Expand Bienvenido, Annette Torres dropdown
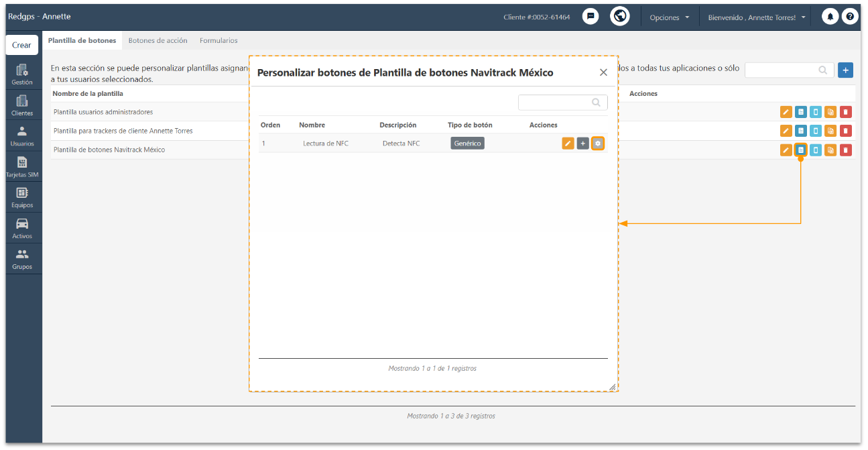The image size is (868, 450). [x=757, y=17]
